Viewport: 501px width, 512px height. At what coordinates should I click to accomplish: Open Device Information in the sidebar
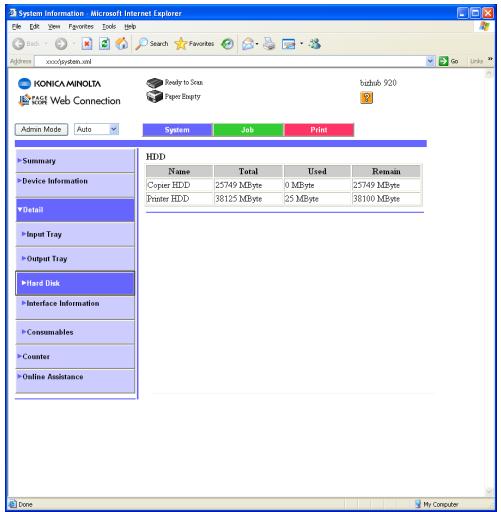[x=75, y=185]
